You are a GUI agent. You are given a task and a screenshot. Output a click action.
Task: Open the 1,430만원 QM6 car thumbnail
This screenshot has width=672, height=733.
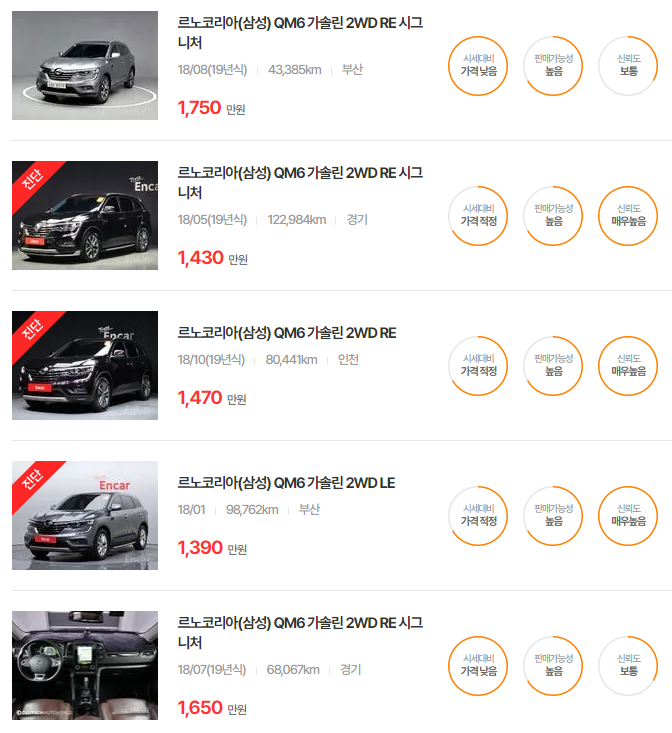click(85, 216)
